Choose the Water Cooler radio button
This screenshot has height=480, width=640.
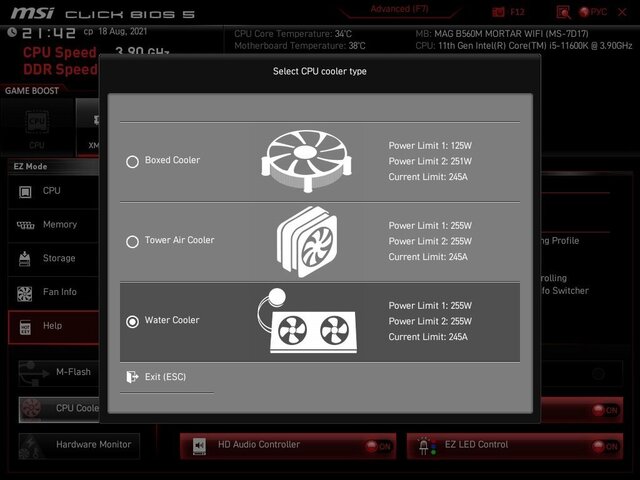coord(132,321)
